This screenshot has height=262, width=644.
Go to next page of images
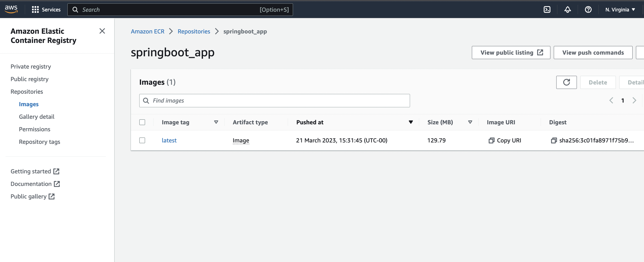635,100
